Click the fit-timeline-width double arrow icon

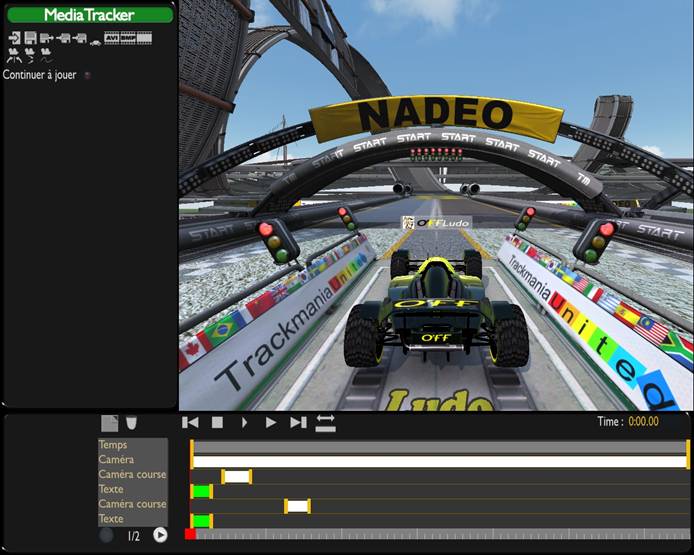(x=325, y=423)
